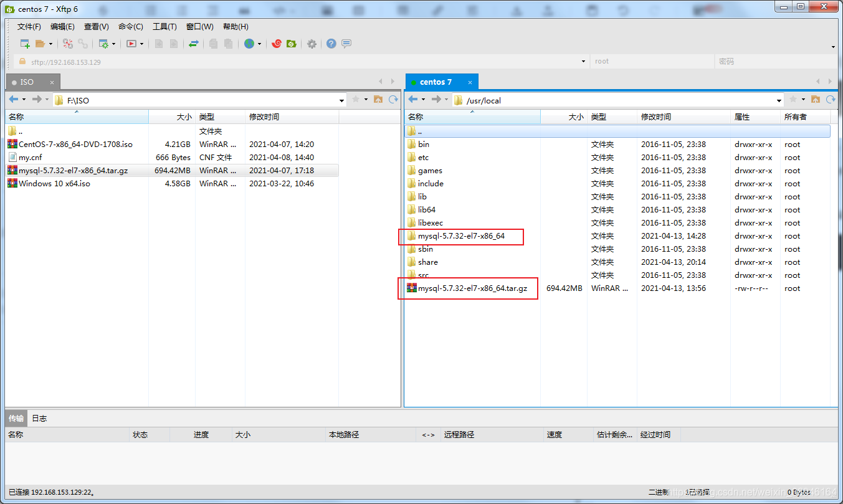Switch to the 传输 transfer tab
Image resolution: width=843 pixels, height=504 pixels.
point(16,418)
